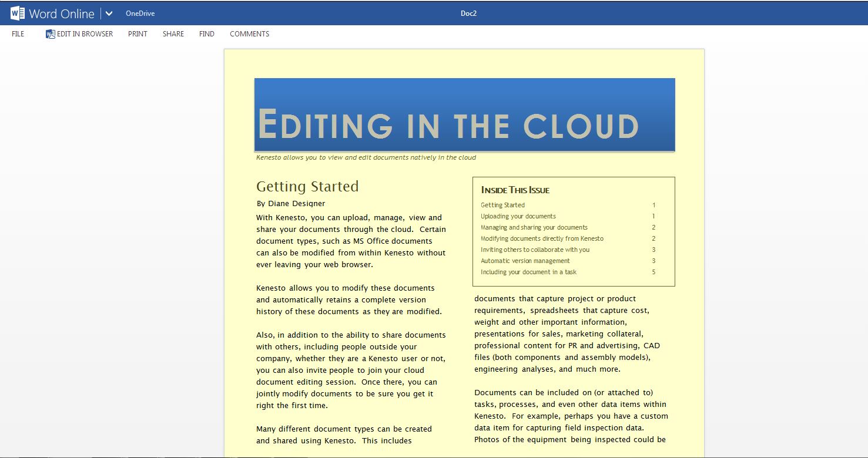This screenshot has width=868, height=458.
Task: Select Managing and sharing your documents entry
Action: click(534, 227)
